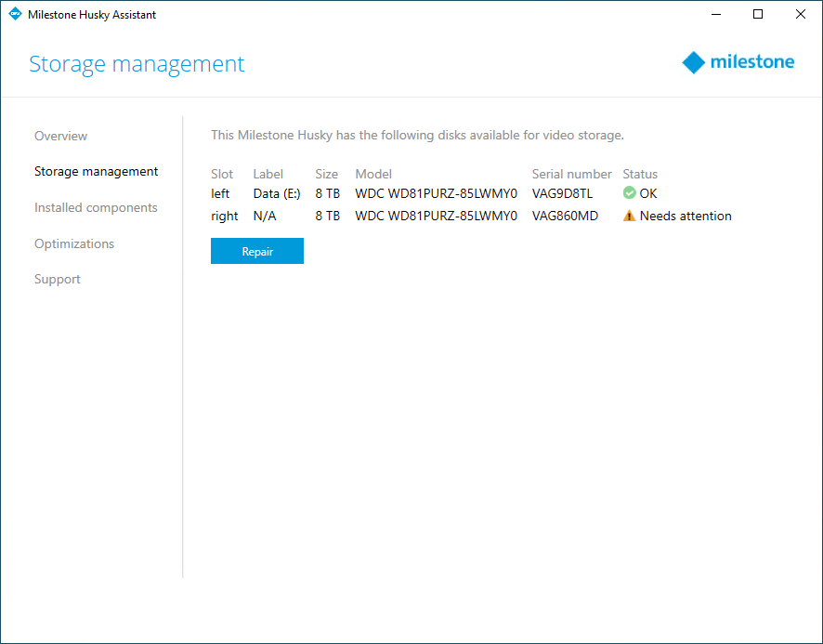Maximize the Husky Assistant window

(758, 14)
